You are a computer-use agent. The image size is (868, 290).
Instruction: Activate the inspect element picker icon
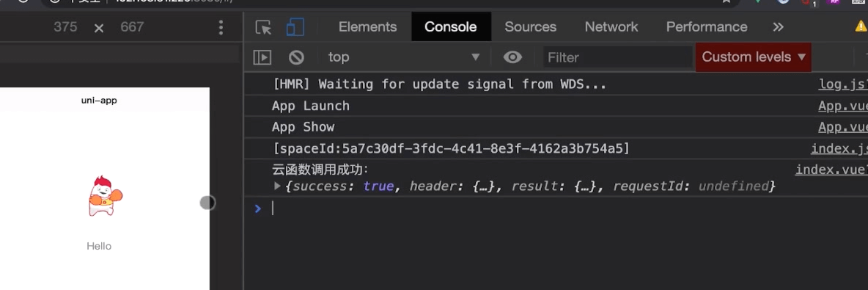click(263, 27)
